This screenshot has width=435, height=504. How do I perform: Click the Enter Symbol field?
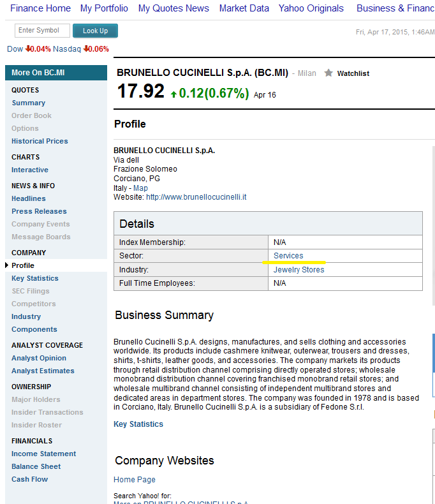click(x=42, y=31)
